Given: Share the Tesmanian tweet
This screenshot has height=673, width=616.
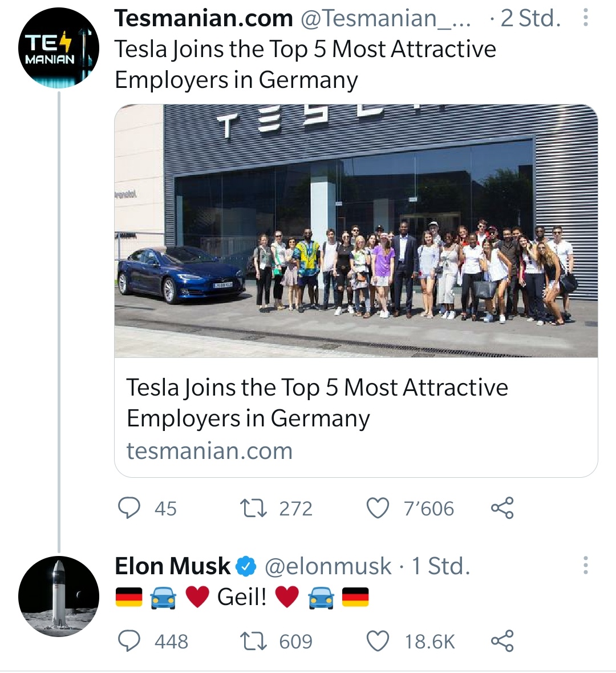Looking at the screenshot, I should [502, 507].
